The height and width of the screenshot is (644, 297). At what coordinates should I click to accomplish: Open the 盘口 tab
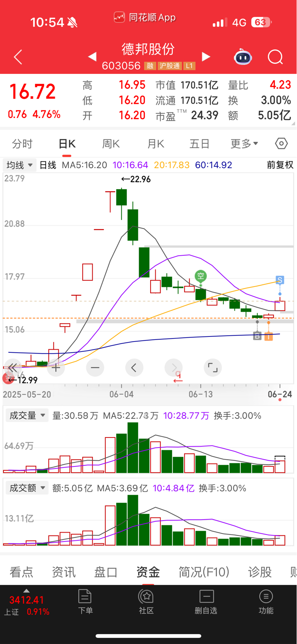(x=106, y=572)
